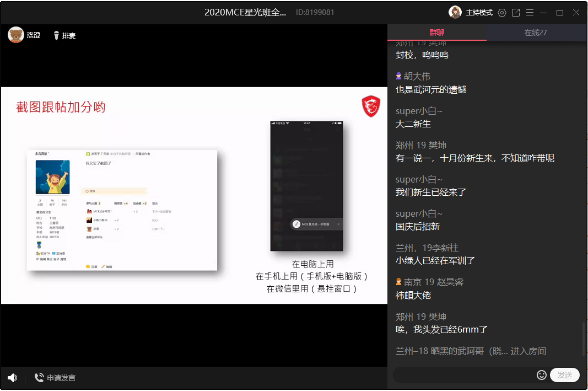This screenshot has width=588, height=391.
Task: Switch to the 在线27 tab
Action: pyautogui.click(x=536, y=33)
